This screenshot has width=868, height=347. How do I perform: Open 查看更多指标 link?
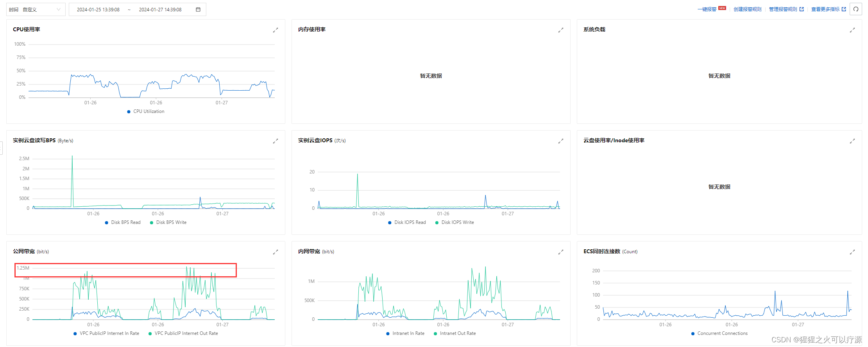point(829,9)
